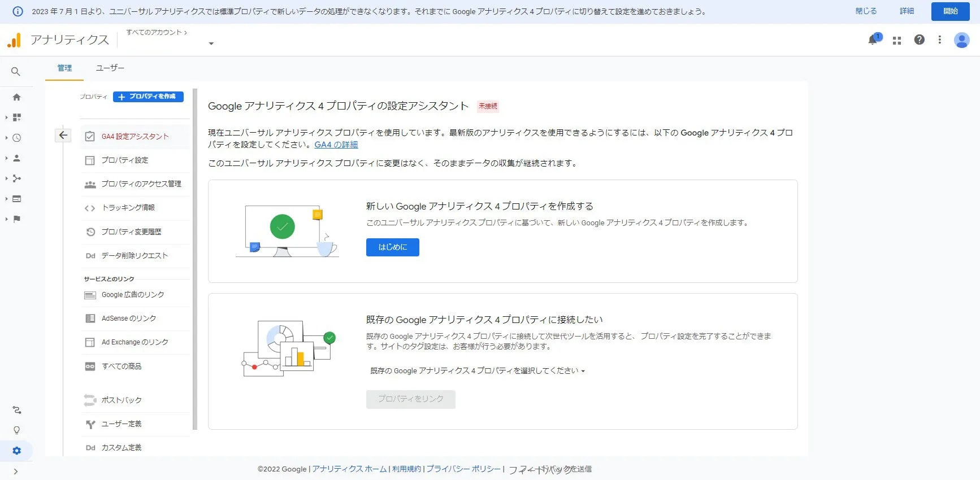The image size is (980, 480).
Task: Open プロパティ設定 menu item
Action: [135, 160]
